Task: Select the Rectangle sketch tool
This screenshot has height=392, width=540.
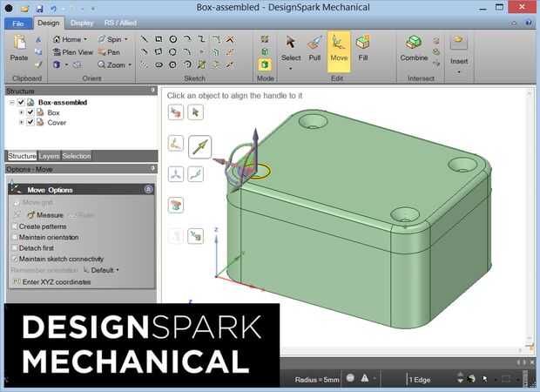Action: [159, 39]
